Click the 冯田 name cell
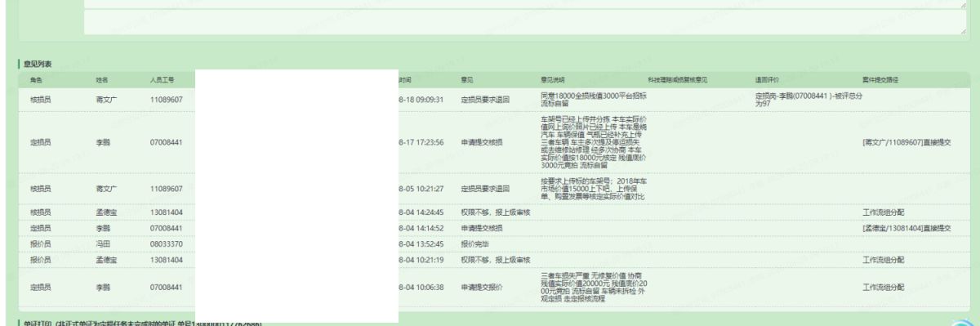The image size is (980, 326). tap(102, 243)
